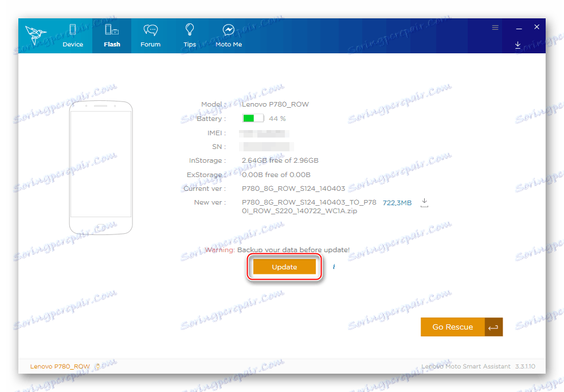Click the orange Update button
Viewport: 564px width, 392px height.
click(x=284, y=267)
